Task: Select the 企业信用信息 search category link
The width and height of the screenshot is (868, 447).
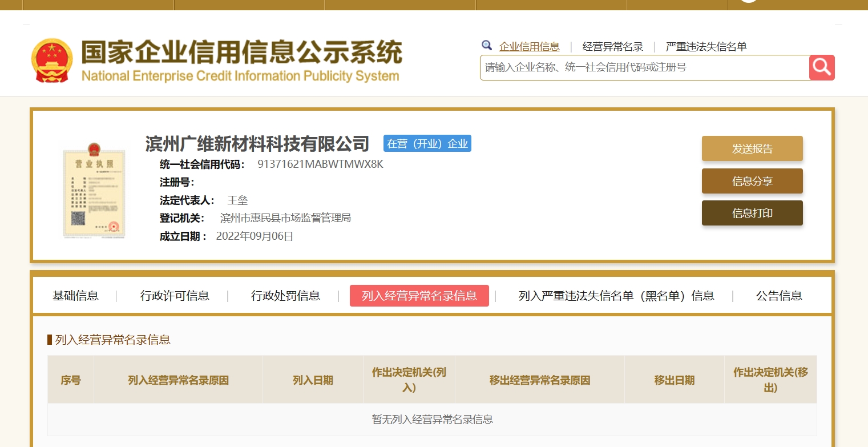Action: (530, 47)
